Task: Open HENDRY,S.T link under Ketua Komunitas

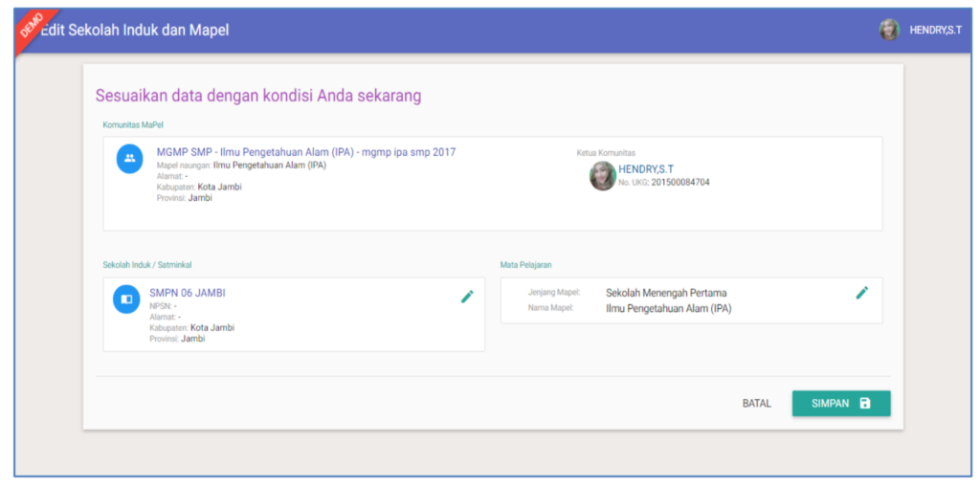Action: tap(646, 168)
